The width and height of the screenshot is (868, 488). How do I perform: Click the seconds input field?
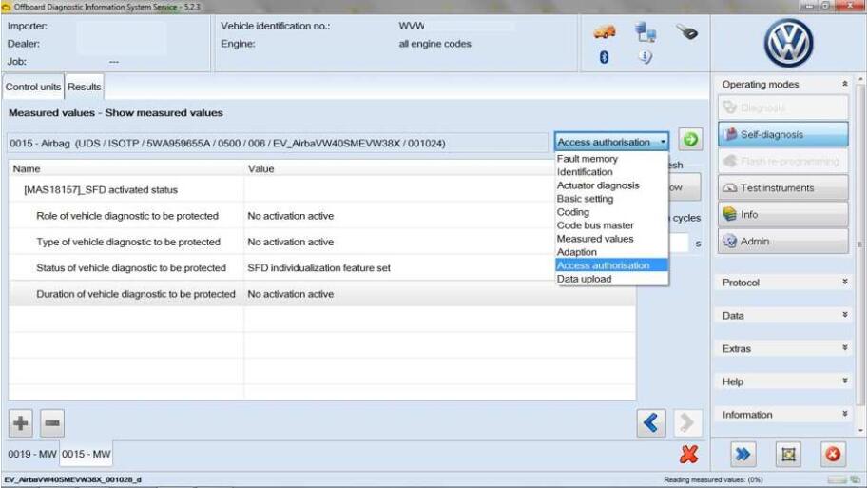679,243
